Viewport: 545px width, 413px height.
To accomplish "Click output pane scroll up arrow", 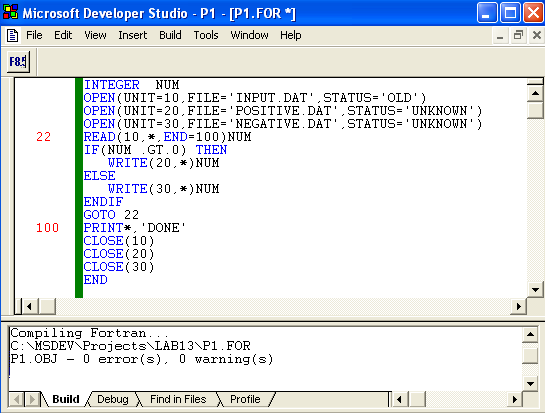I will coord(530,334).
